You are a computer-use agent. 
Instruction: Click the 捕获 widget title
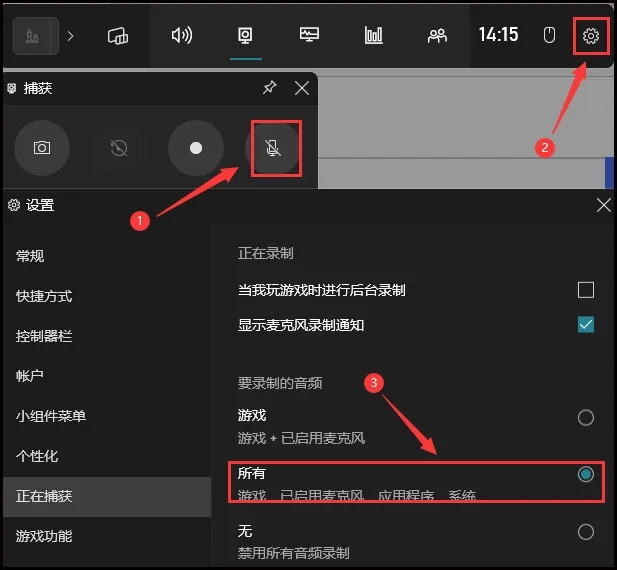(38, 88)
